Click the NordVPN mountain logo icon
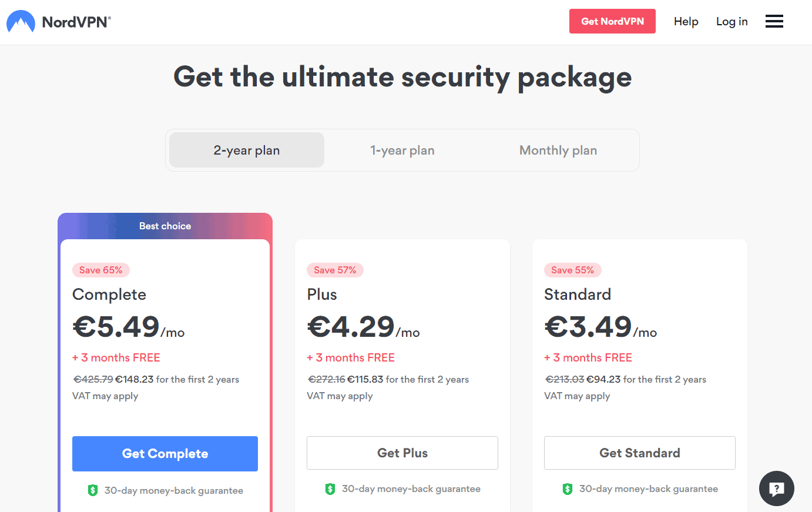 pyautogui.click(x=21, y=22)
